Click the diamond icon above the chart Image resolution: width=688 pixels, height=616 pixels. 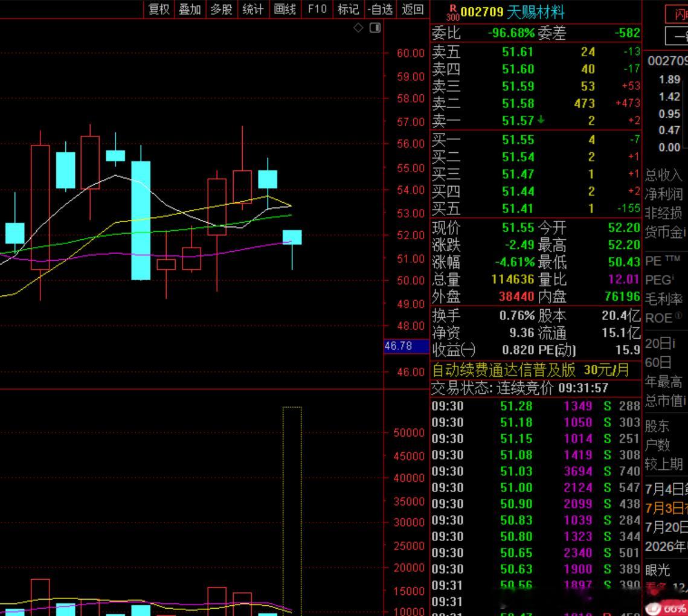[x=358, y=28]
